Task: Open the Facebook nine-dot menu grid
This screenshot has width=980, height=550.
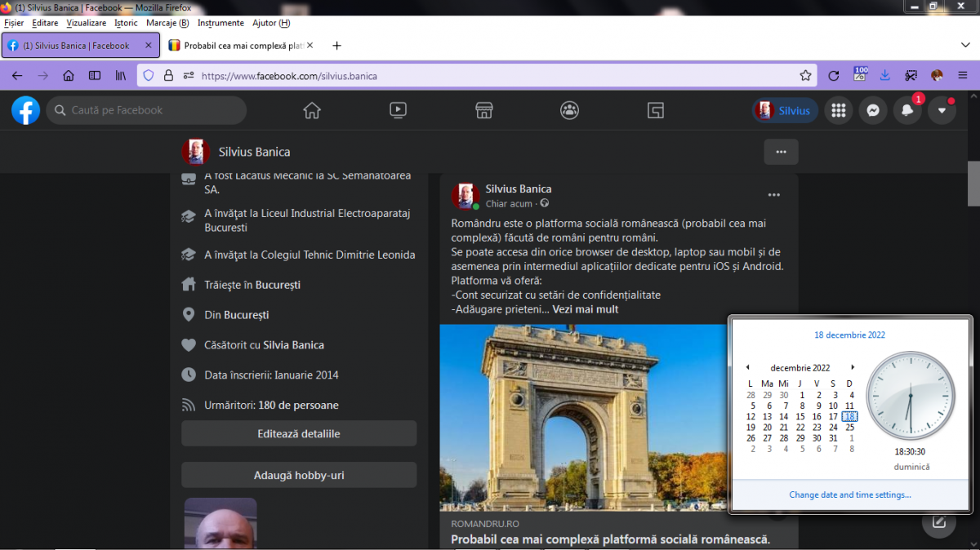Action: coord(839,110)
